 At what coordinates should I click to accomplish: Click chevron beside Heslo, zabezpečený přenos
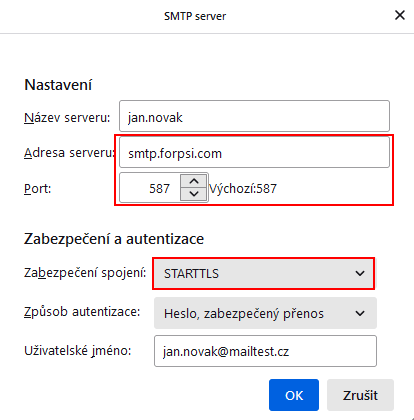(360, 313)
